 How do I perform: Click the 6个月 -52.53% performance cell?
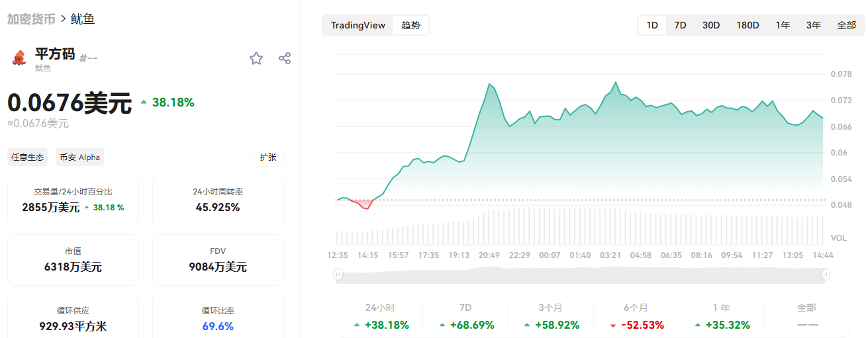636,317
